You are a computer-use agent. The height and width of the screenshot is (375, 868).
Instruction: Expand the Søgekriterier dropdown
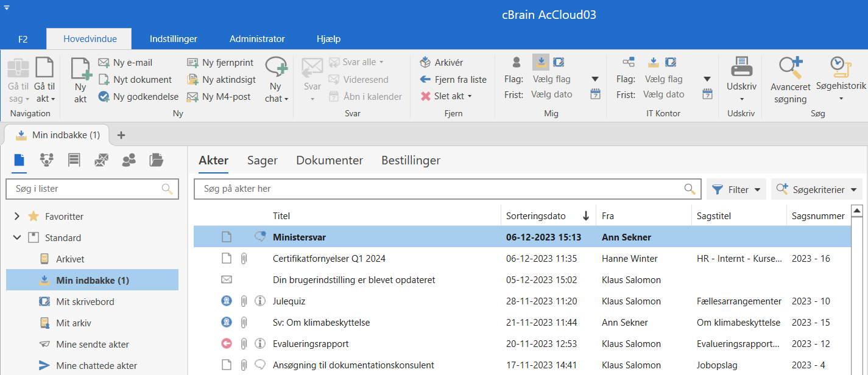(x=817, y=189)
